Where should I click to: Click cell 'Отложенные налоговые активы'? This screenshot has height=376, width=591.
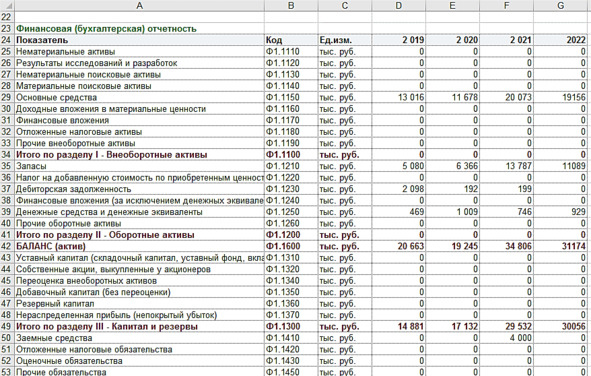coord(139,132)
